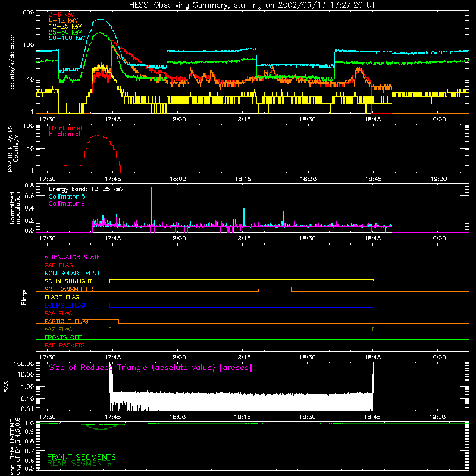Click the SAA FLAG label

[58, 313]
